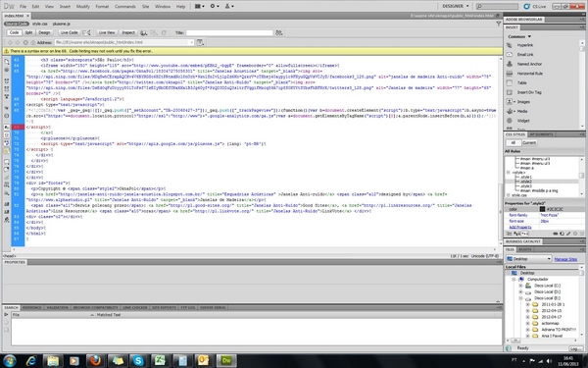The height and width of the screenshot is (368, 588).
Task: Click the Add Property link
Action: pos(520,228)
